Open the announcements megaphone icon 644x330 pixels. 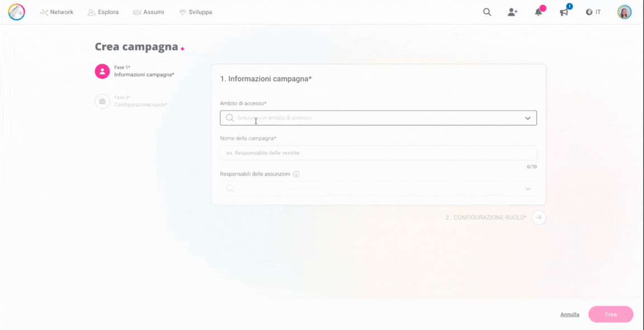(564, 12)
